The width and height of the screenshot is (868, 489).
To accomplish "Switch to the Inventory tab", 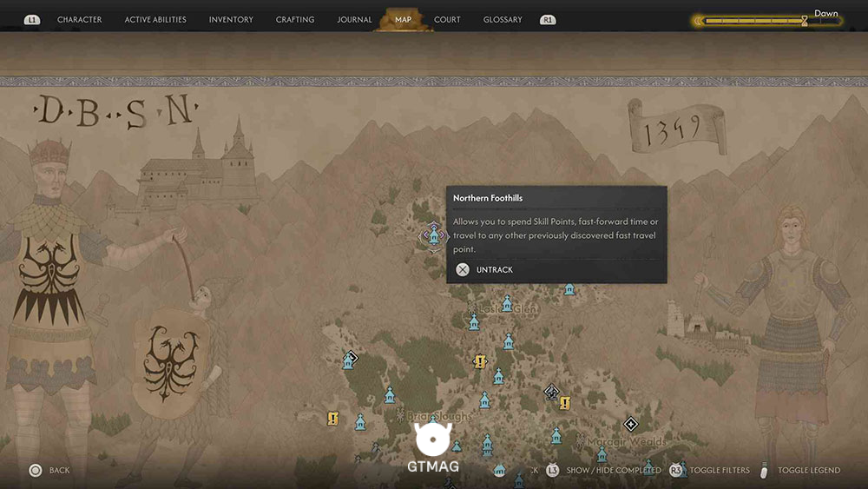I will 231,19.
